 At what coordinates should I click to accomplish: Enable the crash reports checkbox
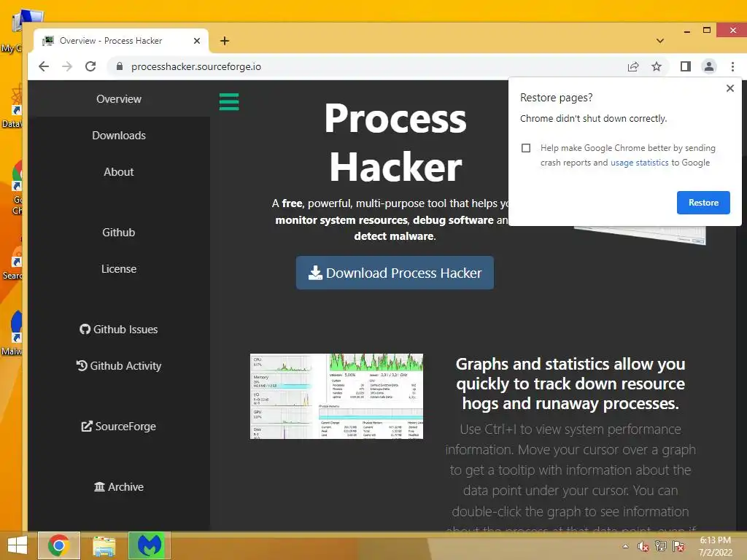[526, 148]
